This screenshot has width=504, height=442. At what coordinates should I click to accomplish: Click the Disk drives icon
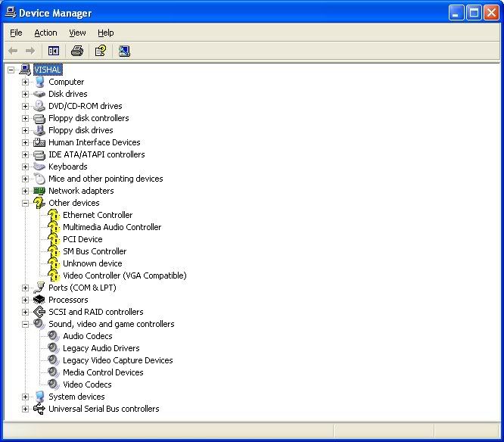point(39,94)
